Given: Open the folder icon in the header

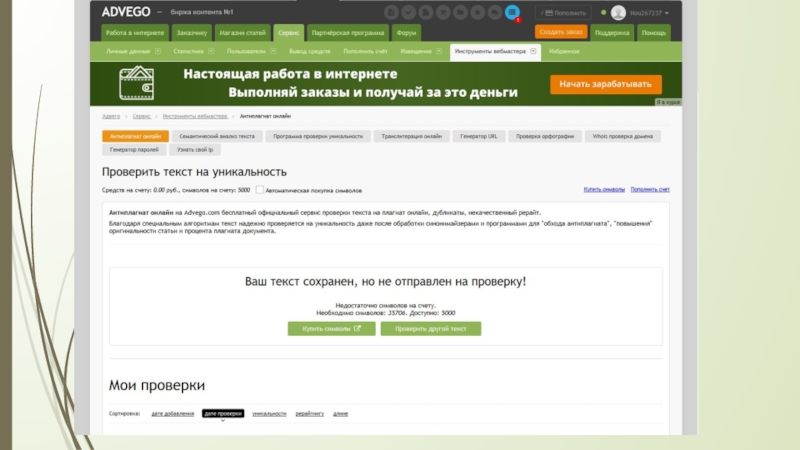Looking at the screenshot, I should tap(460, 12).
